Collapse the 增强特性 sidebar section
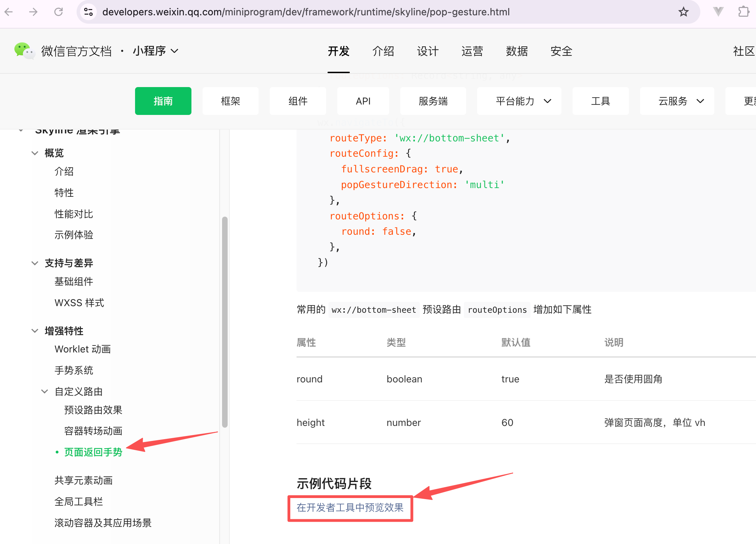Image resolution: width=756 pixels, height=544 pixels. 35,331
